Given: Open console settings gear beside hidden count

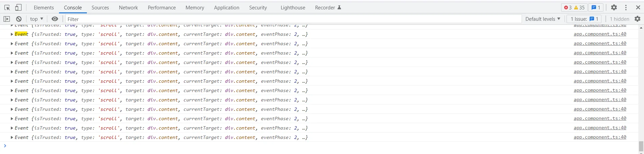Looking at the screenshot, I should (637, 19).
